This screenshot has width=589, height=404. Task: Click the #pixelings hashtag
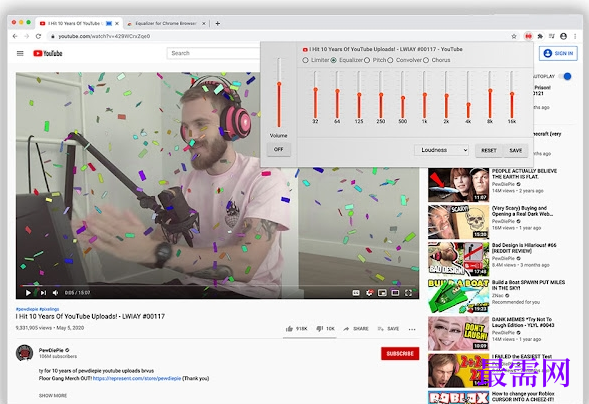tap(49, 309)
